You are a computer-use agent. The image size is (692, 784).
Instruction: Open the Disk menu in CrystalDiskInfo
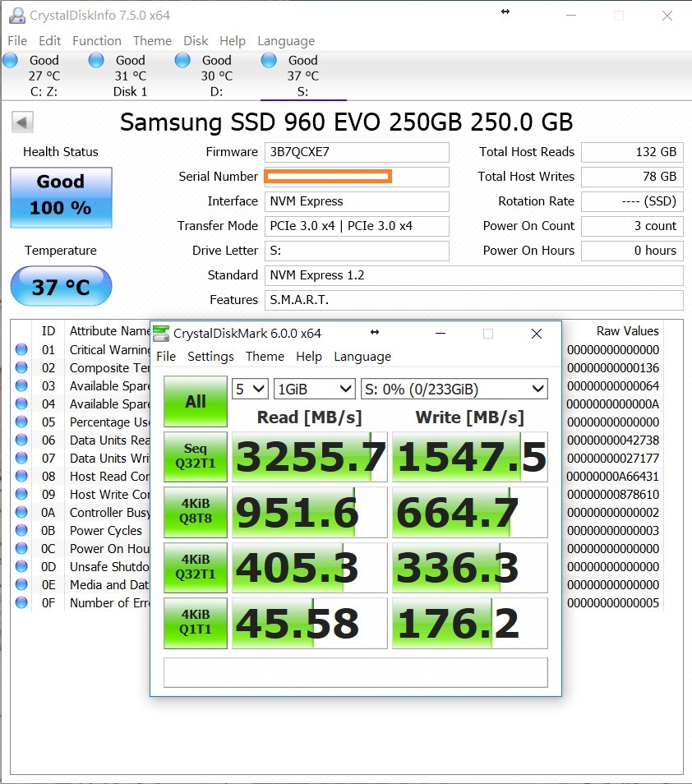(x=196, y=41)
